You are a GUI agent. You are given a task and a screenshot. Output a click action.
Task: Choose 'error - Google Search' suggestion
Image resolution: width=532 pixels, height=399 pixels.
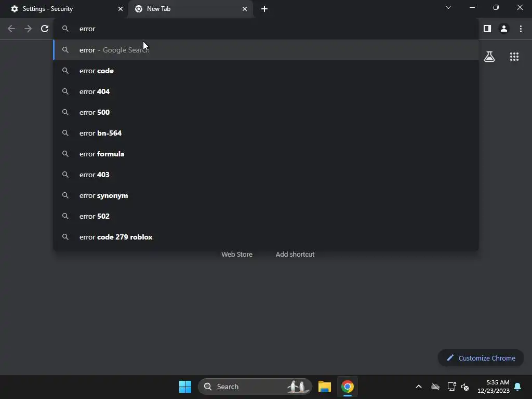pyautogui.click(x=266, y=50)
